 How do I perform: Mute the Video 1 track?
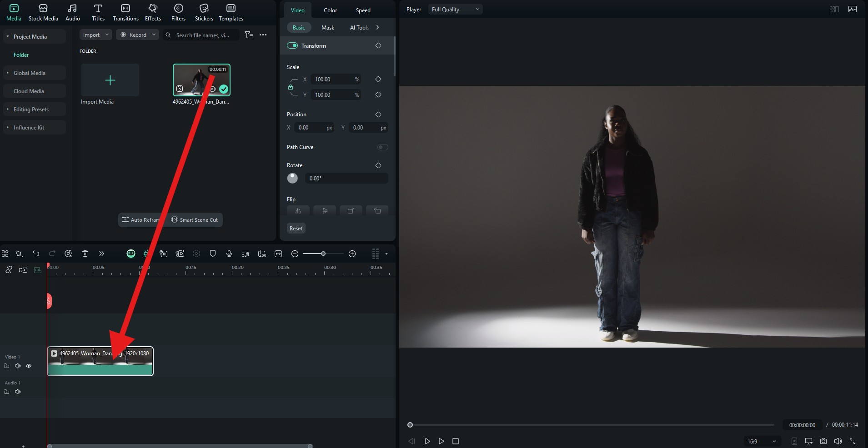18,366
